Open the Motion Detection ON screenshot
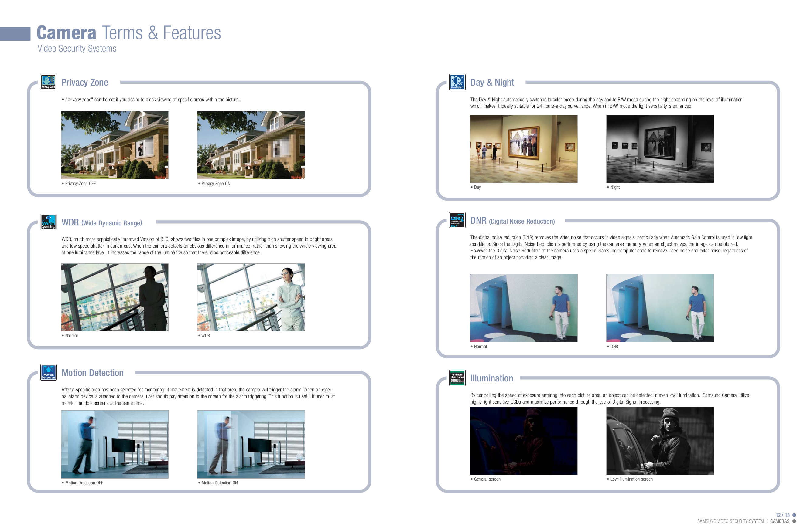The width and height of the screenshot is (807, 532). 251,445
